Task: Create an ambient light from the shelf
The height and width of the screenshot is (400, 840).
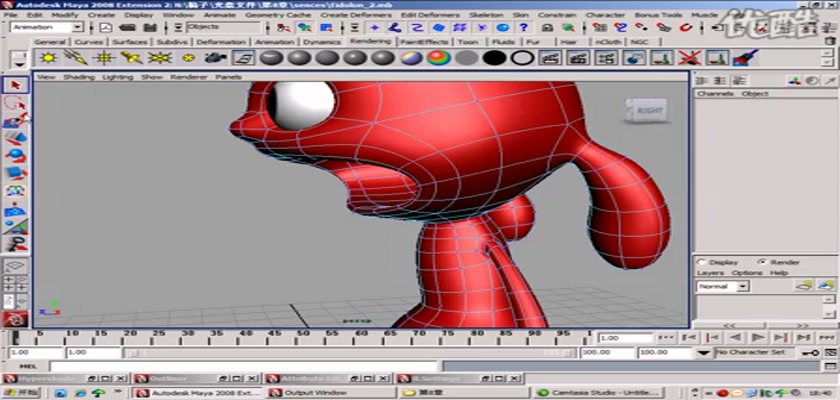Action: (49, 57)
